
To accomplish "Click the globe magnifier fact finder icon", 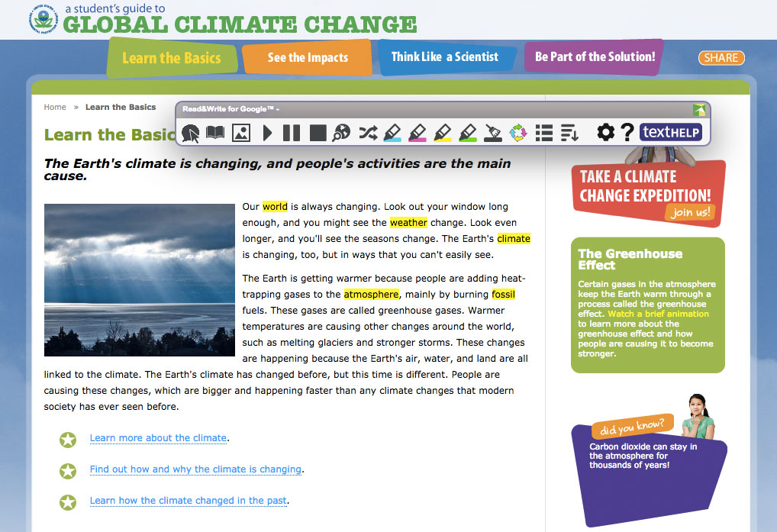I will point(342,133).
